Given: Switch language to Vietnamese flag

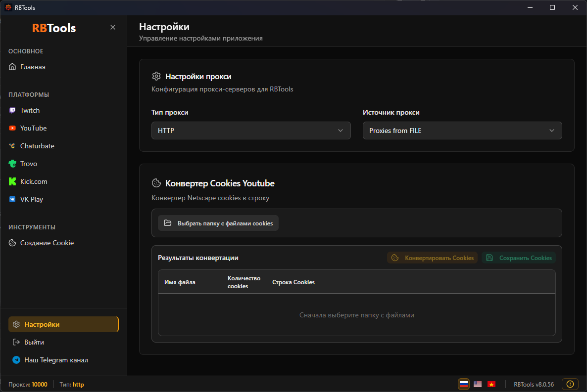Looking at the screenshot, I should tap(491, 384).
